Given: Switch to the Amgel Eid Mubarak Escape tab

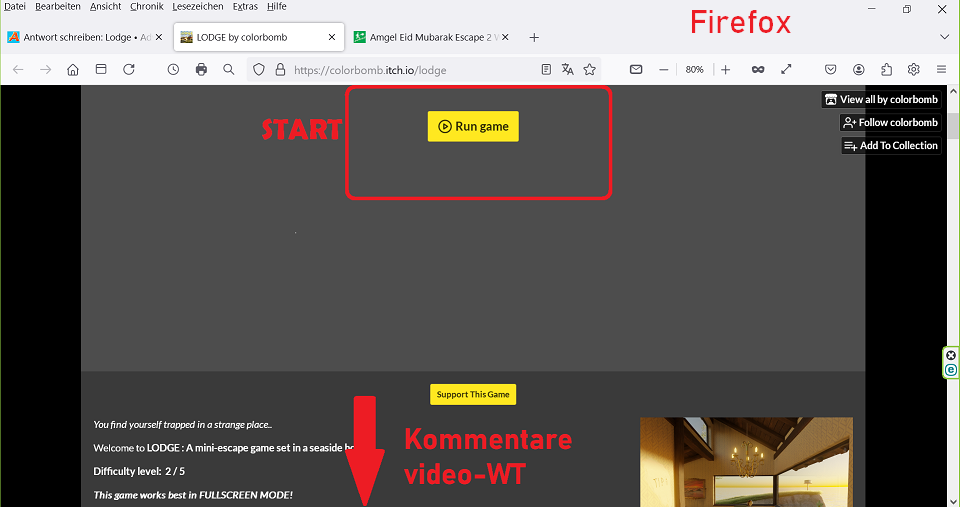Looking at the screenshot, I should point(432,37).
